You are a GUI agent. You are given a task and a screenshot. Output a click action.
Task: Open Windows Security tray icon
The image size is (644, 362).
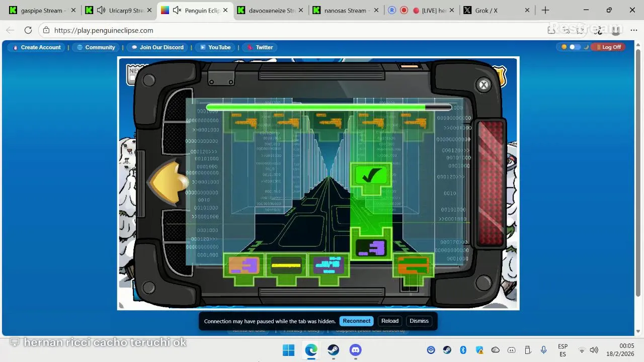[x=479, y=350]
